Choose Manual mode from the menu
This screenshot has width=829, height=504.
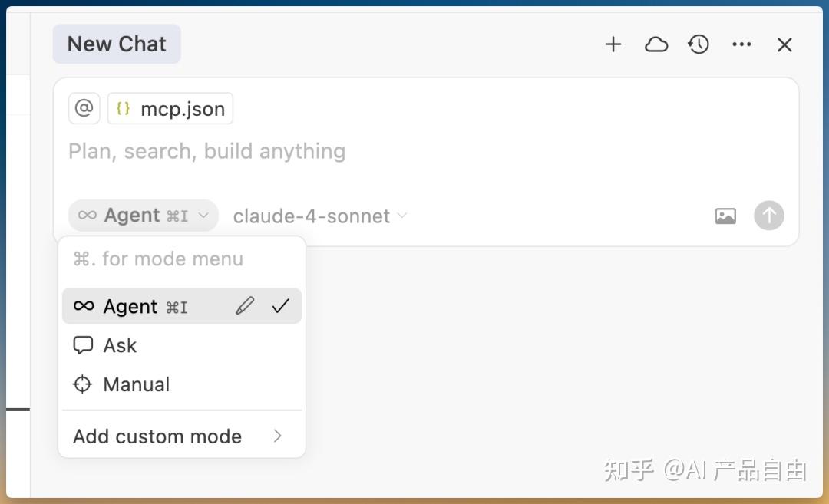pos(137,384)
